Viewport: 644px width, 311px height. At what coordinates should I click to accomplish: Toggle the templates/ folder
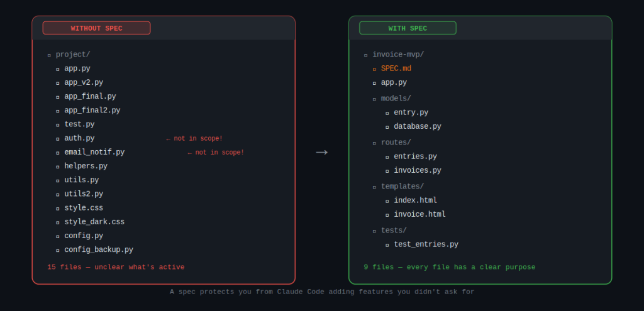374,187
